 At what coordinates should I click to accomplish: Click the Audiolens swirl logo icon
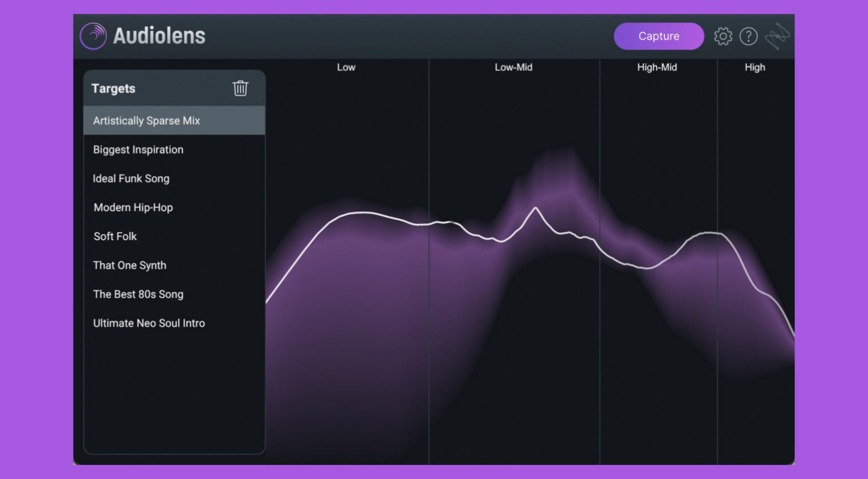pos(93,36)
